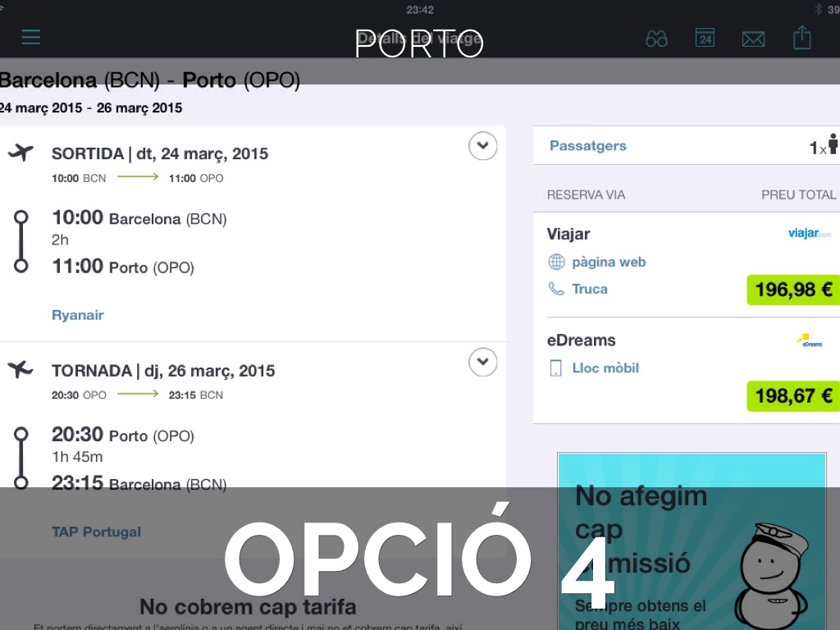Expand the SORTIDA outbound flight details

click(x=482, y=146)
